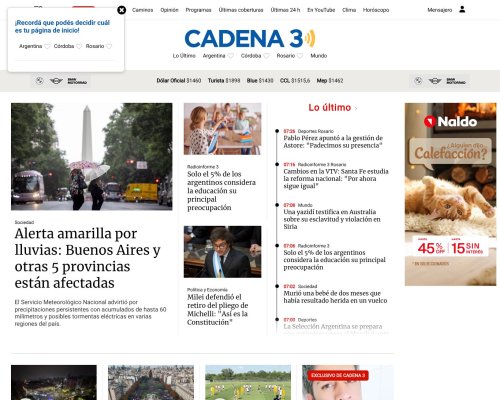The image size is (500, 400).
Task: Open En YouTube link
Action: click(x=321, y=10)
